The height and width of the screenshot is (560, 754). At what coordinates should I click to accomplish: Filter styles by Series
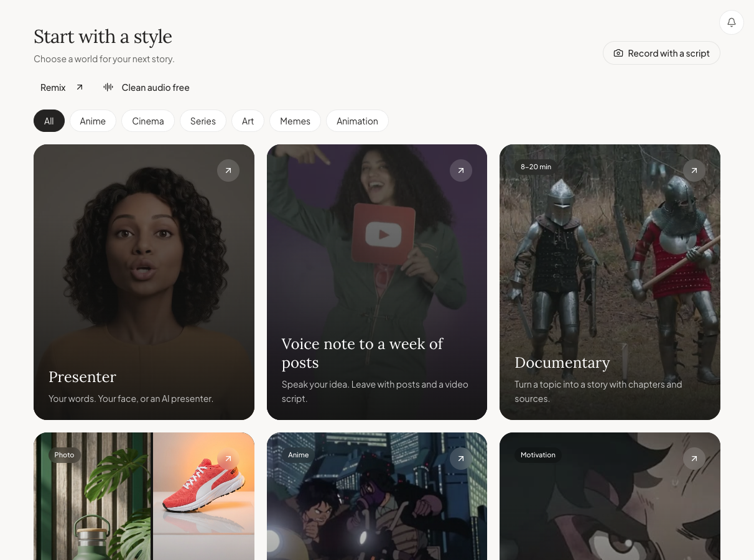203,121
